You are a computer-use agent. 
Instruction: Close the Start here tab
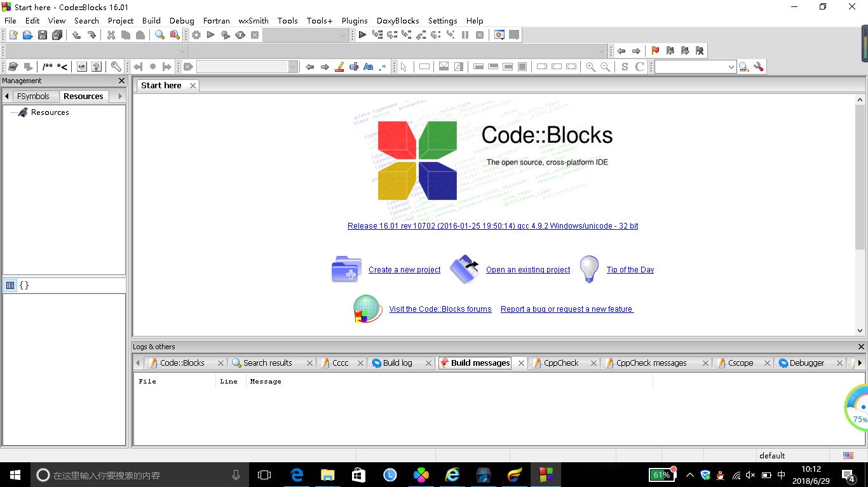click(x=193, y=86)
